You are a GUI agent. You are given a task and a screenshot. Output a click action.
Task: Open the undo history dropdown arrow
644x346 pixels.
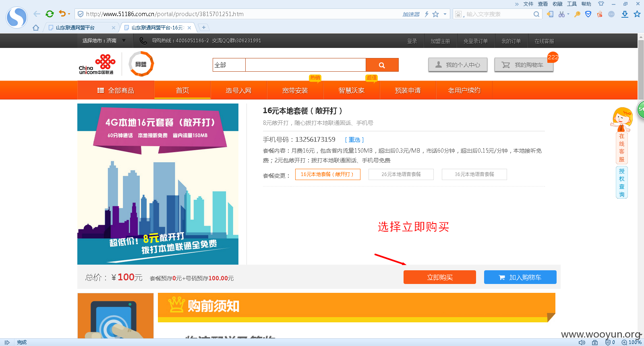(x=69, y=14)
